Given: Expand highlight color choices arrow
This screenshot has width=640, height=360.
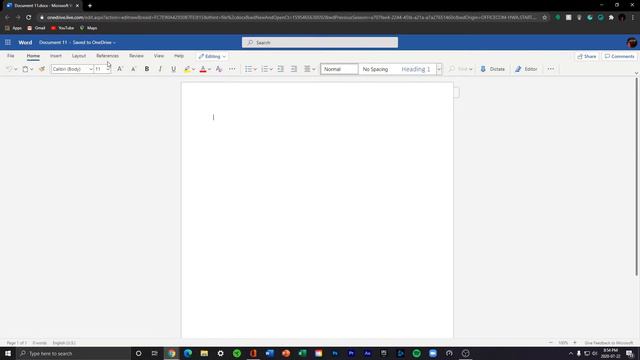Looking at the screenshot, I should click(193, 69).
